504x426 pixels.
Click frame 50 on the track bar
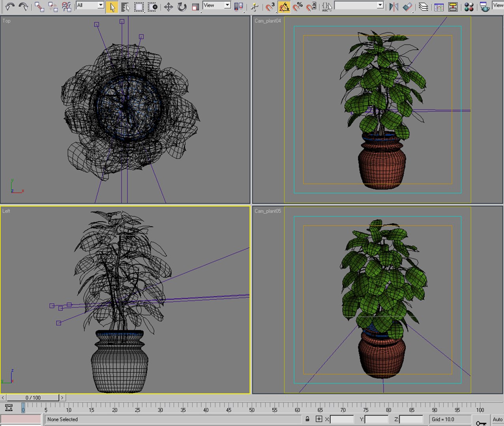point(251,407)
